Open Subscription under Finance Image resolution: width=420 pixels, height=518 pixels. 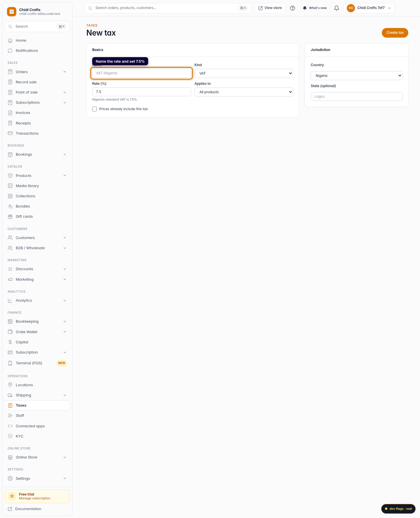(37, 352)
